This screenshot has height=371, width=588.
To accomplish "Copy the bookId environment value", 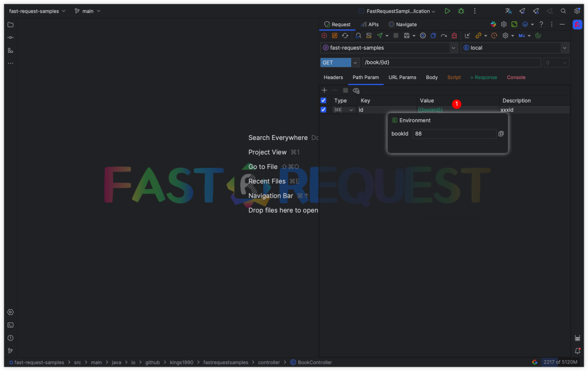I will click(x=501, y=134).
